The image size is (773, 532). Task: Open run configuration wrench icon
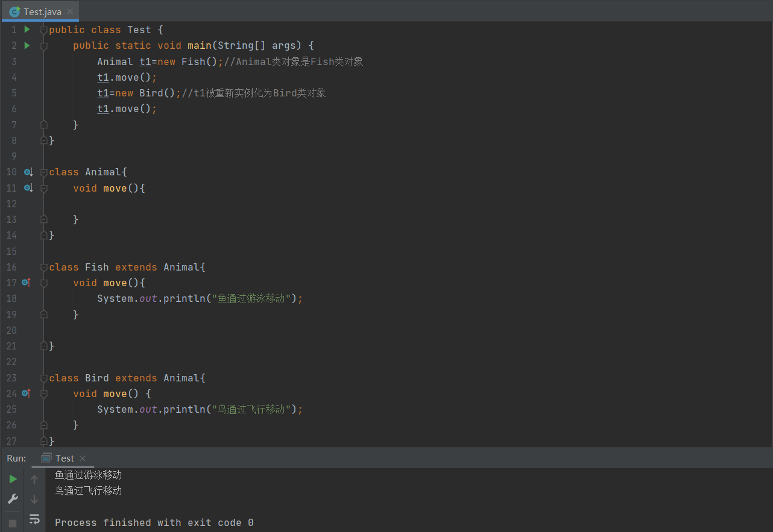point(13,499)
